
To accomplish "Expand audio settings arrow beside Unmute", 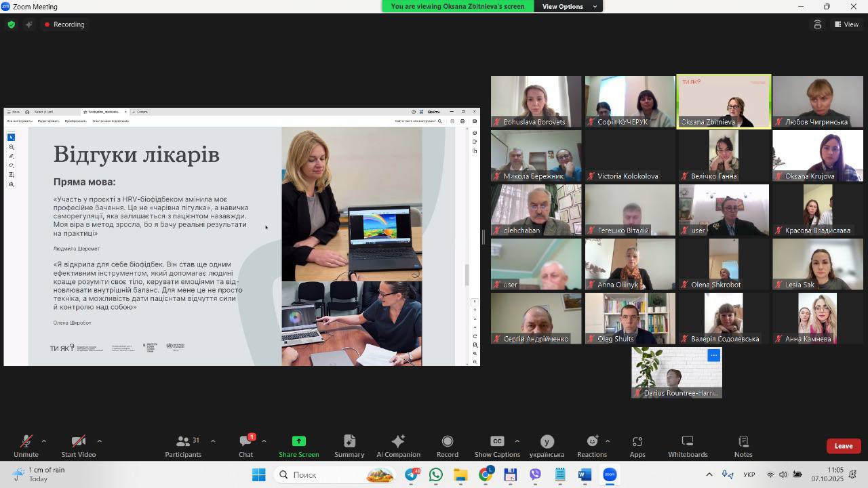I will click(44, 441).
